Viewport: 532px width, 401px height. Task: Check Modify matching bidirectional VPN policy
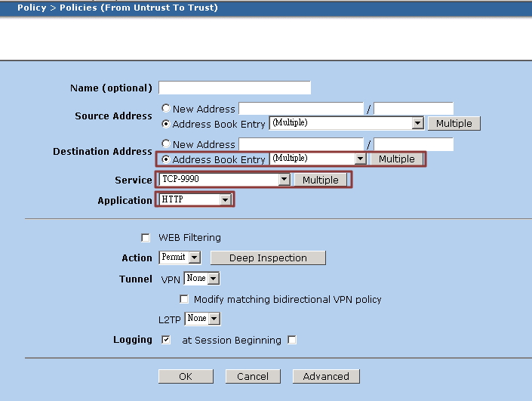tap(184, 299)
